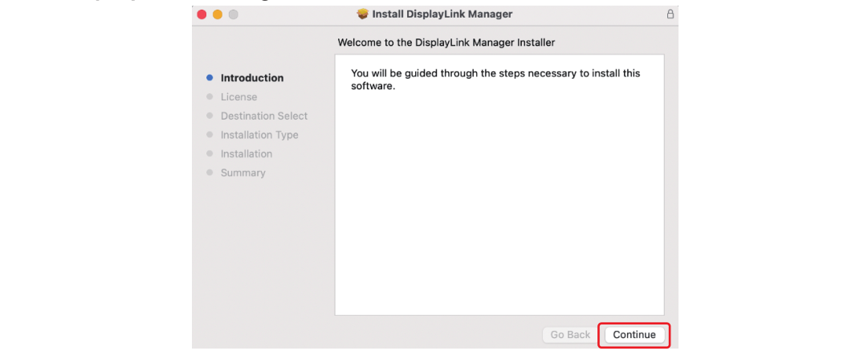Click the padlock icon in the title bar

[x=670, y=14]
